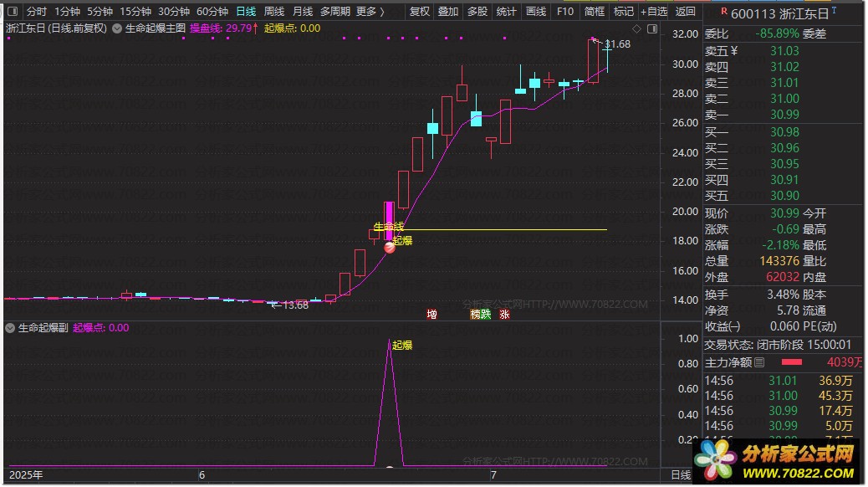Expand the 生命起爆主图 indicator dropdown
868x487 pixels.
pos(117,28)
